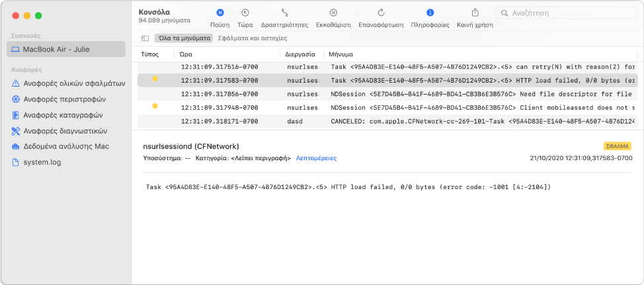The image size is (644, 285).
Task: Click yellow dot on 12:31:09.317948 row
Action: [155, 106]
